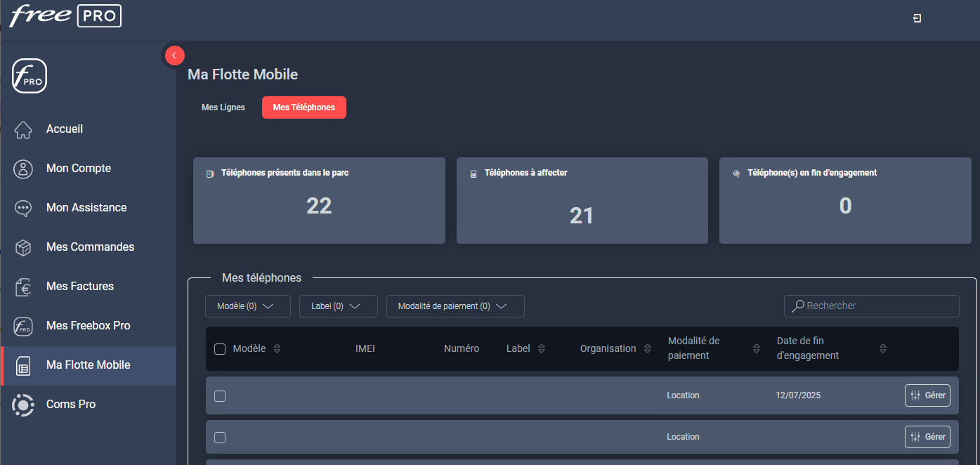Open Mon Assistance menu item
The height and width of the screenshot is (465, 980).
pyautogui.click(x=89, y=208)
